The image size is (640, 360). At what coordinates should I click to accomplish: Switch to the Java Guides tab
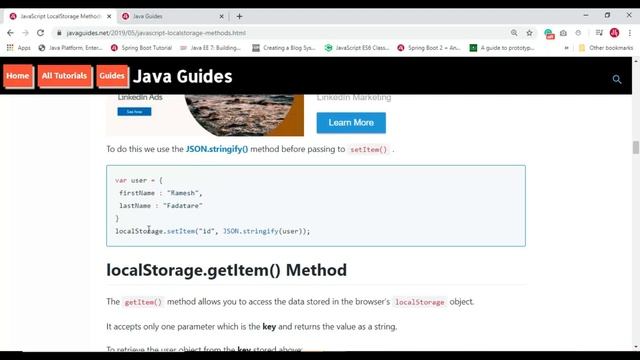tap(173, 16)
